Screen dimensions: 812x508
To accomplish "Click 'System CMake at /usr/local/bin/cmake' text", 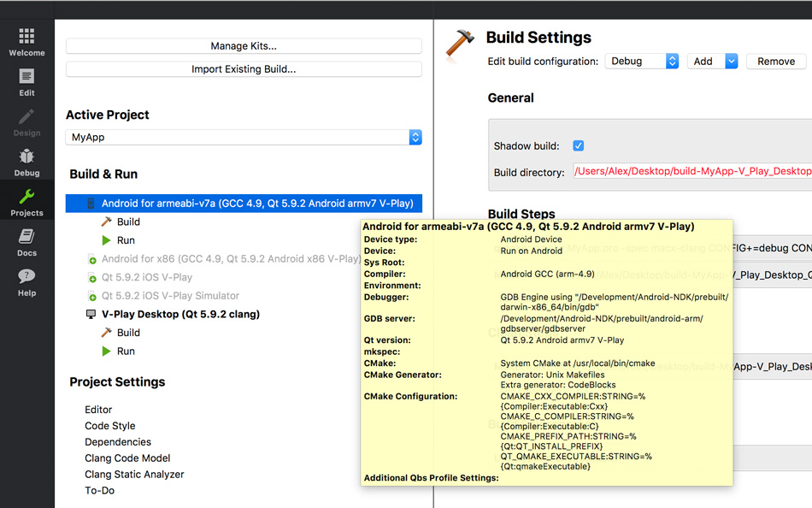I will pyautogui.click(x=578, y=363).
